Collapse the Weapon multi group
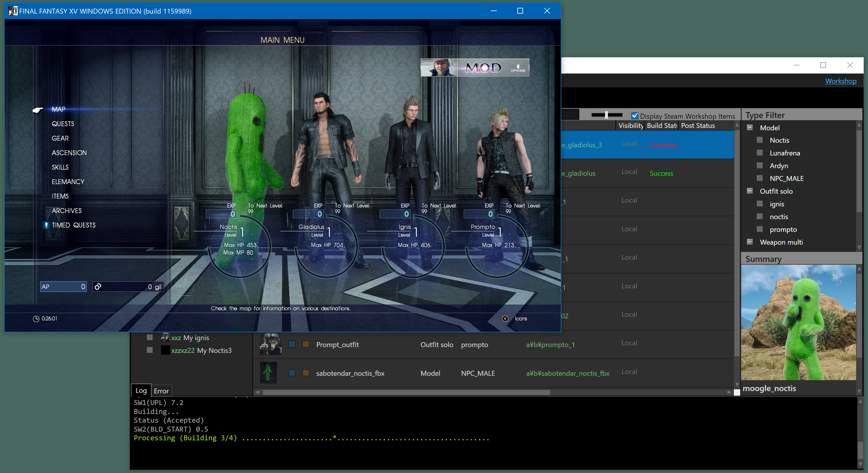 [x=750, y=241]
